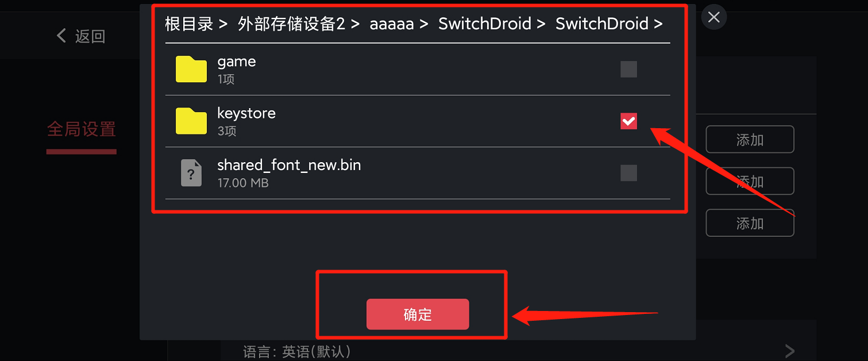
Task: Select the last SwitchDroid breadcrumb segment
Action: coord(602,24)
